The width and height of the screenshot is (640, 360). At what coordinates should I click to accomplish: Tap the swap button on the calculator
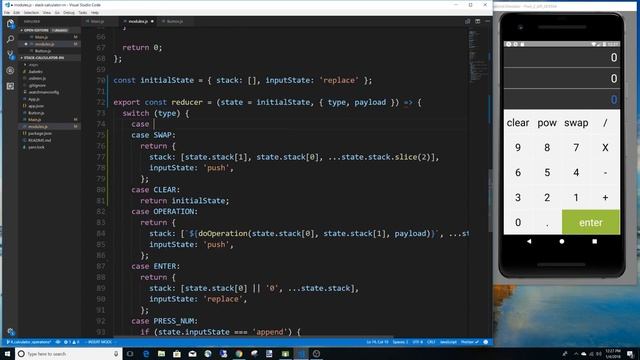point(576,122)
